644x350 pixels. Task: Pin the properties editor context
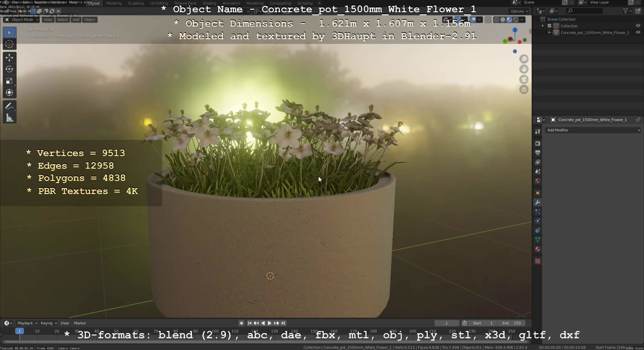click(638, 120)
